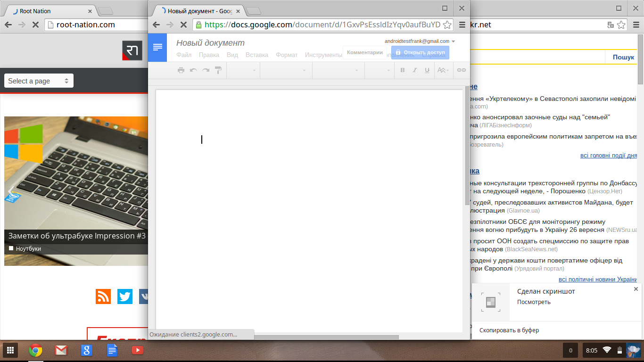This screenshot has height=362, width=644.
Task: Open the font family dropdown in Docs
Action: coord(339,70)
